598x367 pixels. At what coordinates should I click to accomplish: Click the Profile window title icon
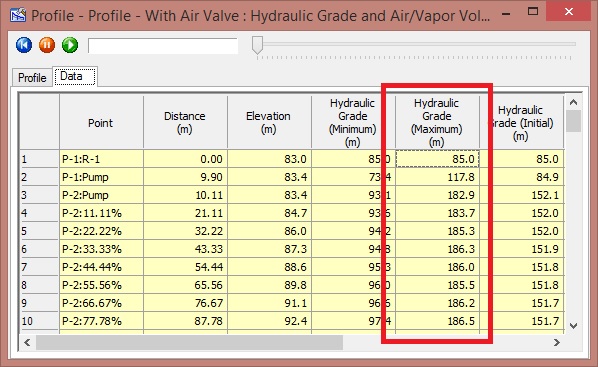[x=18, y=15]
